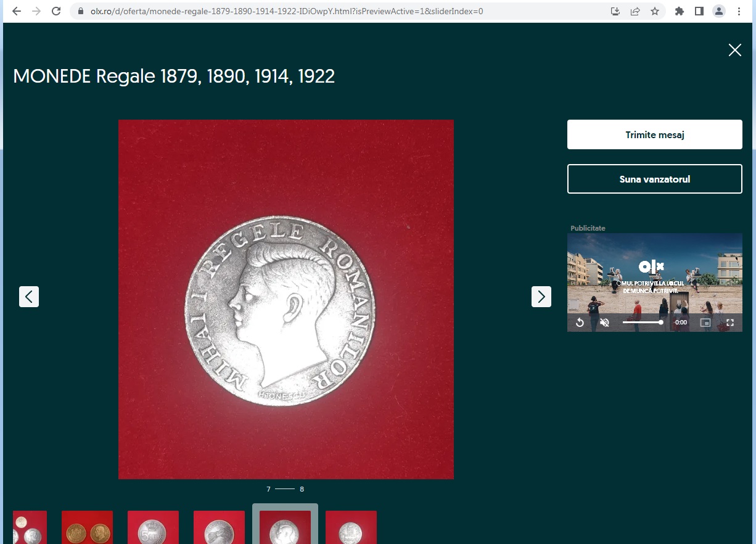The image size is (756, 544).
Task: Click Trimite mesaj button
Action: click(655, 134)
